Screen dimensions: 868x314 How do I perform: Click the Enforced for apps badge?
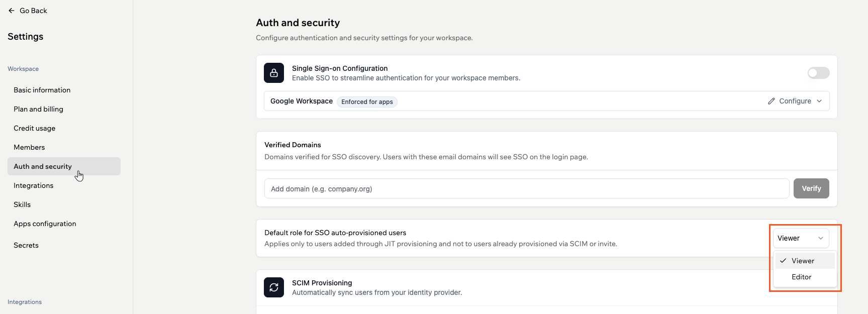[367, 102]
